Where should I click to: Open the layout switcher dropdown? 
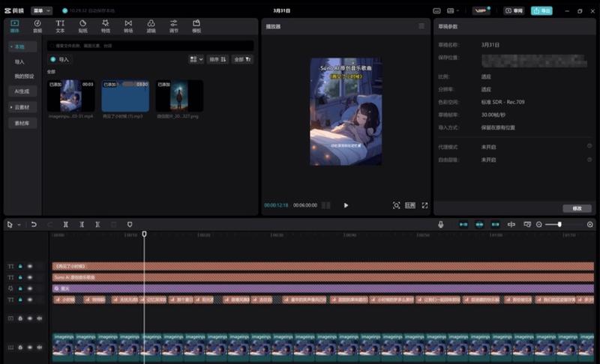coord(453,10)
